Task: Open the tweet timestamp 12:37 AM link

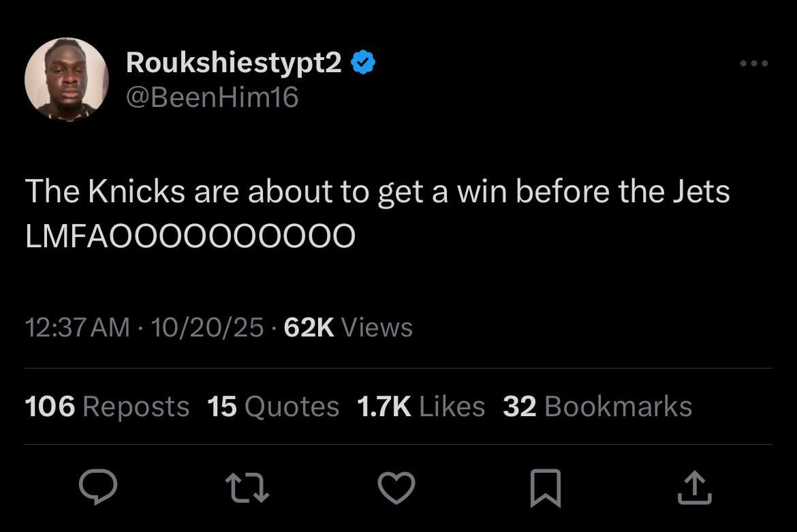Action: pyautogui.click(x=77, y=327)
